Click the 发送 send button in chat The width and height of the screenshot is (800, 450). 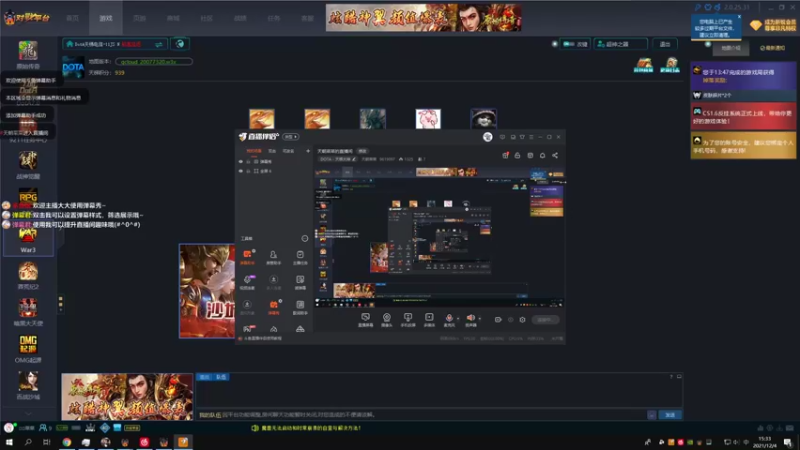pos(670,415)
